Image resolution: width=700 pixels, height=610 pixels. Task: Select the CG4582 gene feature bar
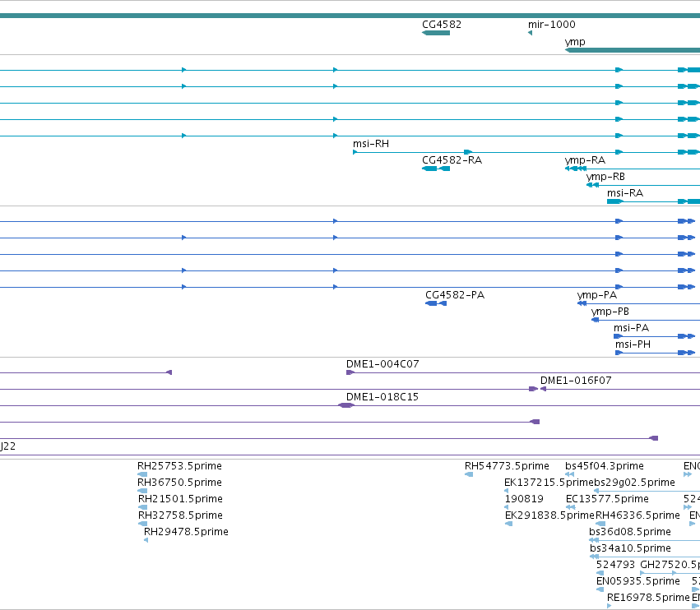[436, 33]
